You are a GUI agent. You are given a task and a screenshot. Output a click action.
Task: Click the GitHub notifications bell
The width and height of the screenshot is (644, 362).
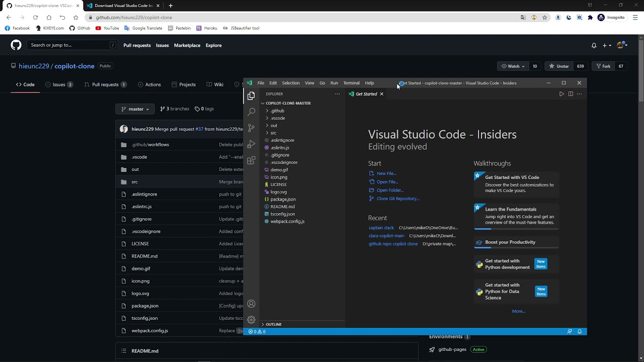(x=594, y=45)
